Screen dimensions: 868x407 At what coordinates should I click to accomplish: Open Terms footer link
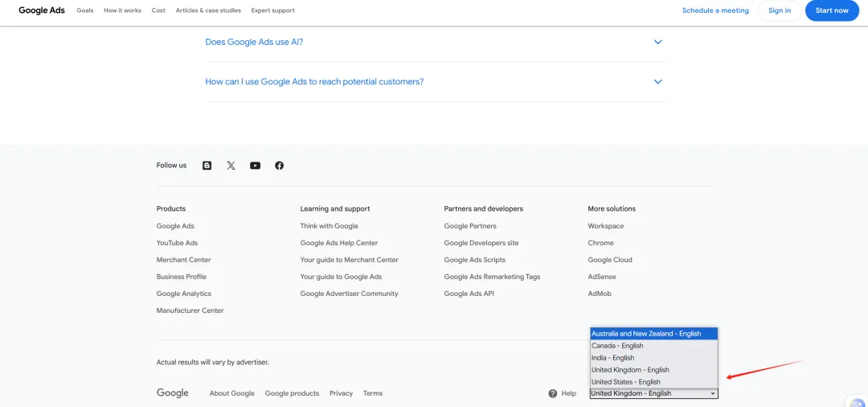(373, 393)
